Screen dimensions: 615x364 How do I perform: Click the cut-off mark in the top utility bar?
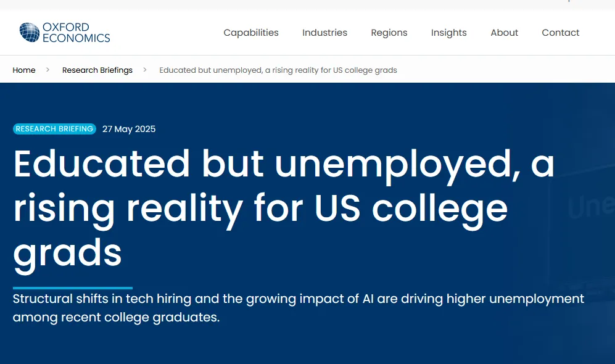coord(569,2)
